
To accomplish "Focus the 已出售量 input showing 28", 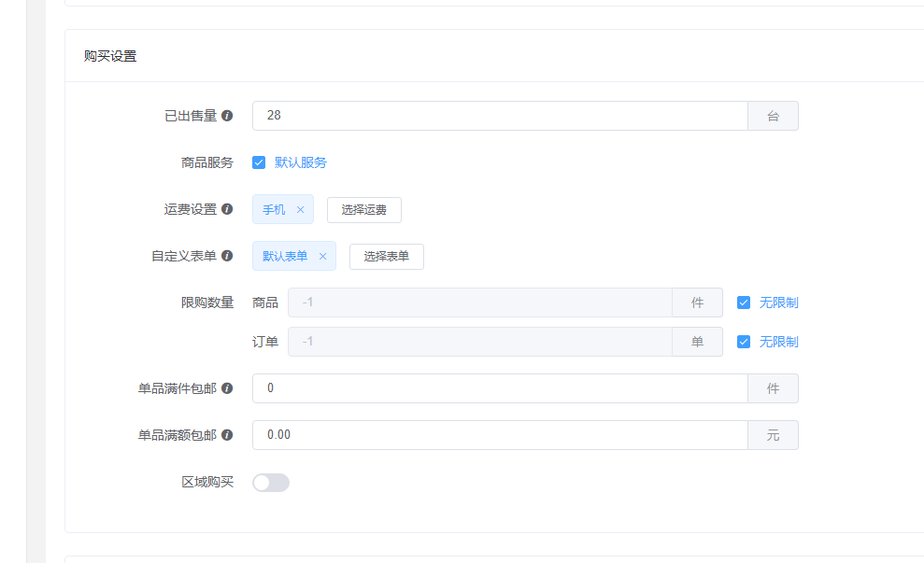I will [x=500, y=116].
